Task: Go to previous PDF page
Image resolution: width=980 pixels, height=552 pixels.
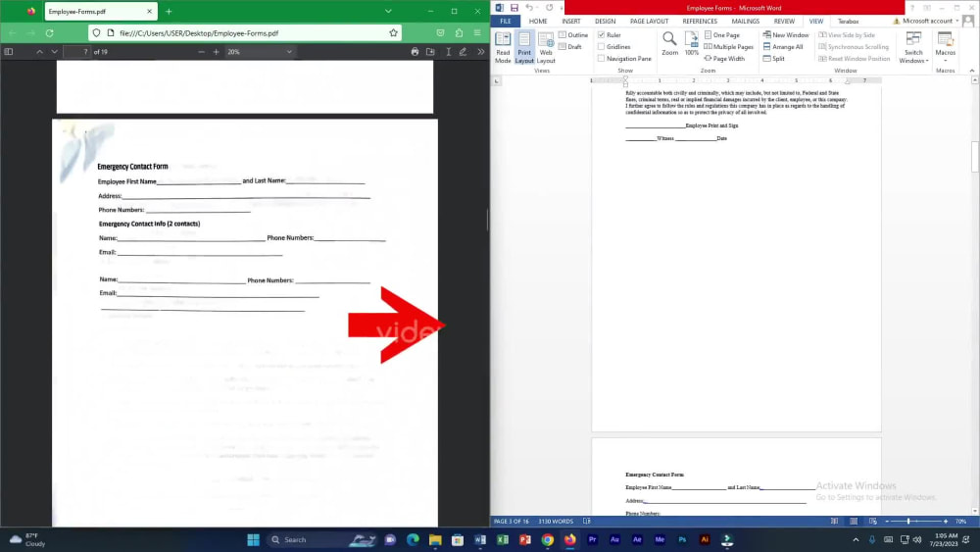Action: pyautogui.click(x=39, y=52)
